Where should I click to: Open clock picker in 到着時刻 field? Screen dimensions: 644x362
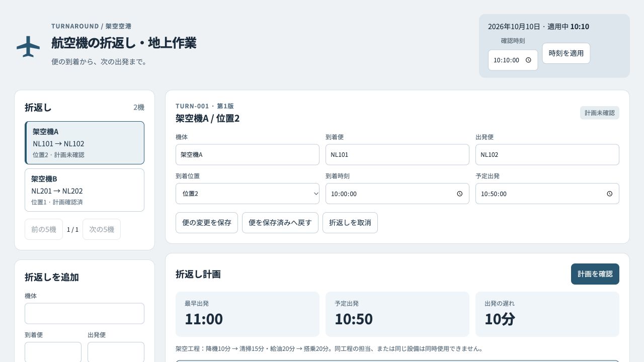(x=460, y=194)
